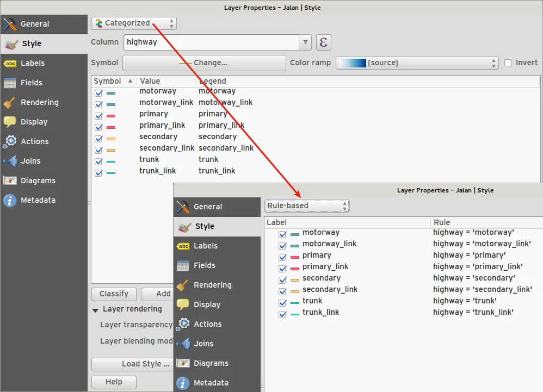Open the Rule-based renderer type dropdown
The height and width of the screenshot is (392, 543).
click(307, 206)
